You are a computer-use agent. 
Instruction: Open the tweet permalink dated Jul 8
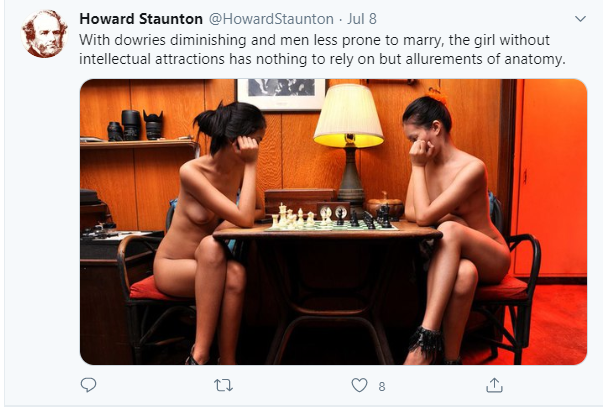tap(362, 18)
